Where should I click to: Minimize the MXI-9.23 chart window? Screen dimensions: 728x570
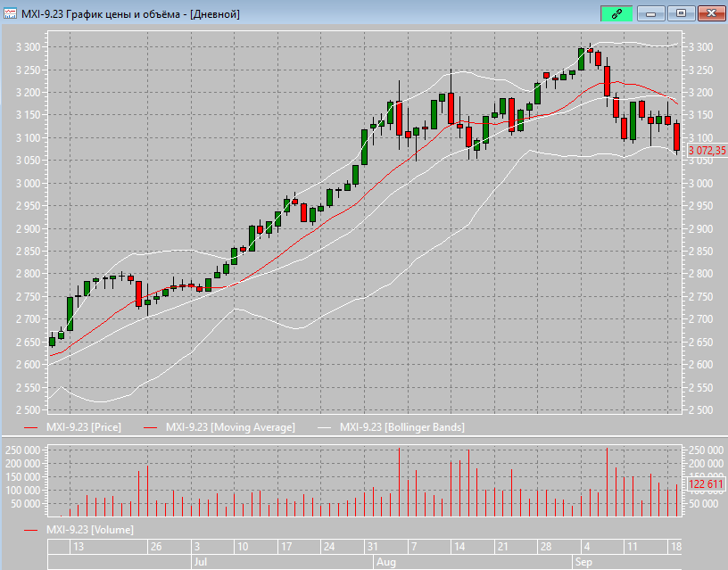point(651,13)
